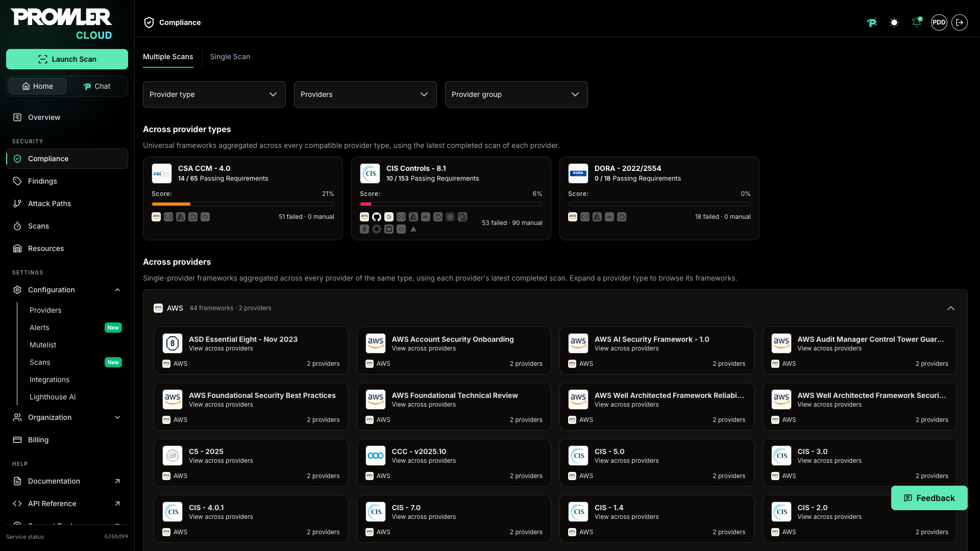Click the CSA CCM framework logo
The image size is (980, 551).
point(162,173)
